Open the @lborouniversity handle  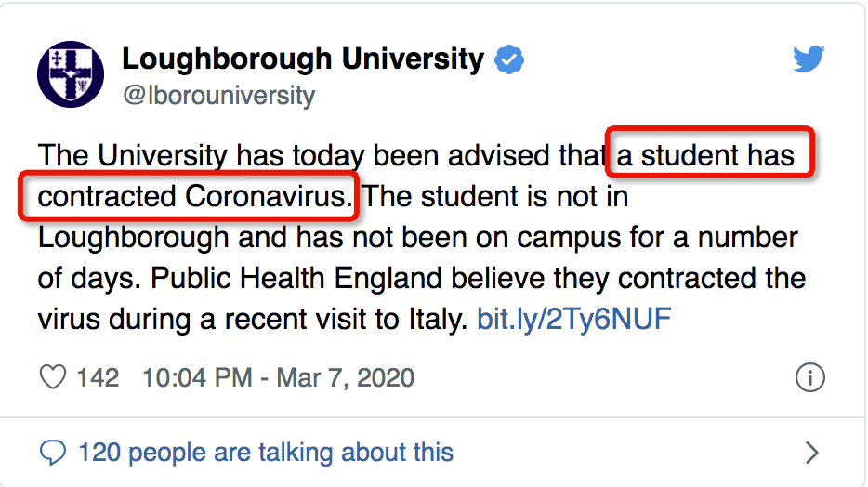219,95
